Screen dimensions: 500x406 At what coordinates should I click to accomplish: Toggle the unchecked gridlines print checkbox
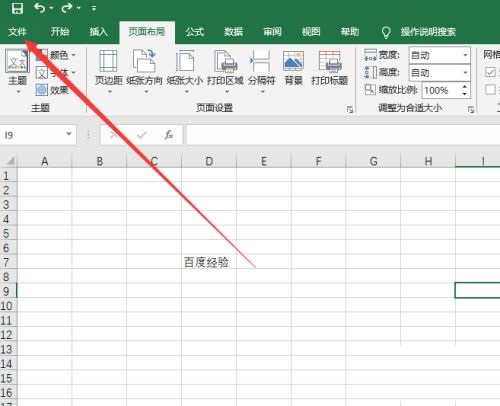tap(490, 90)
